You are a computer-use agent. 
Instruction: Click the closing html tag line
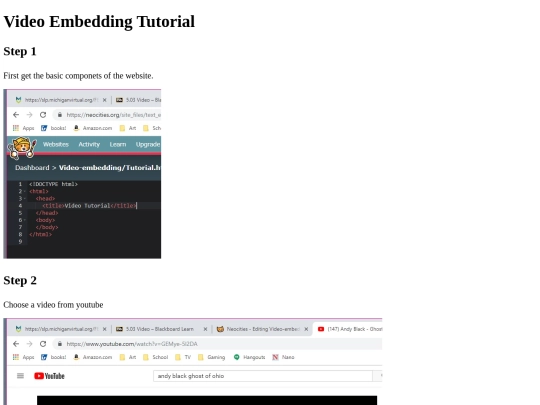[x=40, y=235]
